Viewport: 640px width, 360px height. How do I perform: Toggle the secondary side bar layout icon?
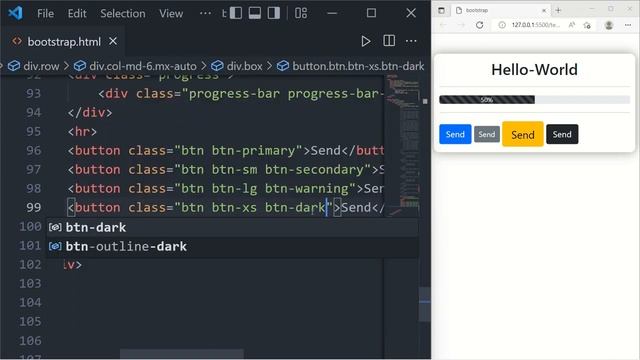click(274, 13)
